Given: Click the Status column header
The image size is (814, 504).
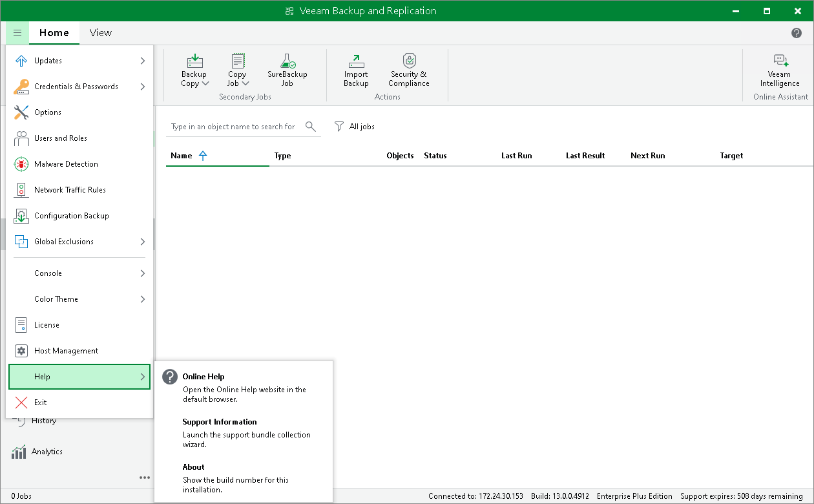Looking at the screenshot, I should point(435,156).
